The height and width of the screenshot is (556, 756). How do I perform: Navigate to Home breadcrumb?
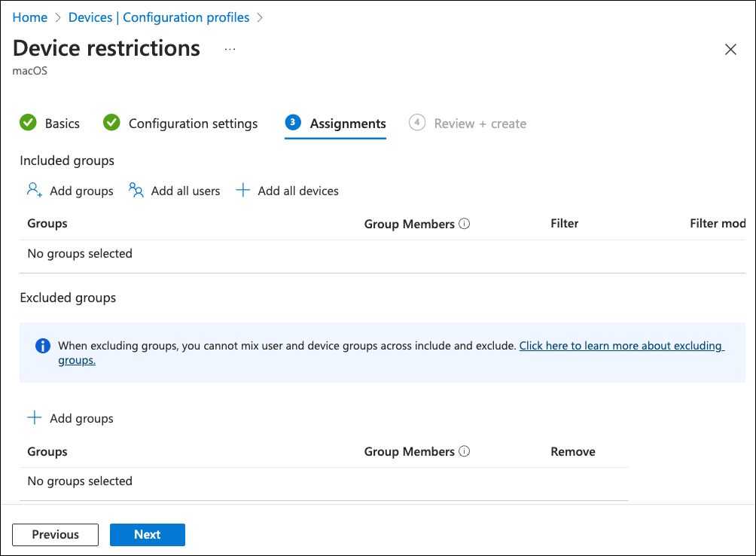click(x=29, y=17)
